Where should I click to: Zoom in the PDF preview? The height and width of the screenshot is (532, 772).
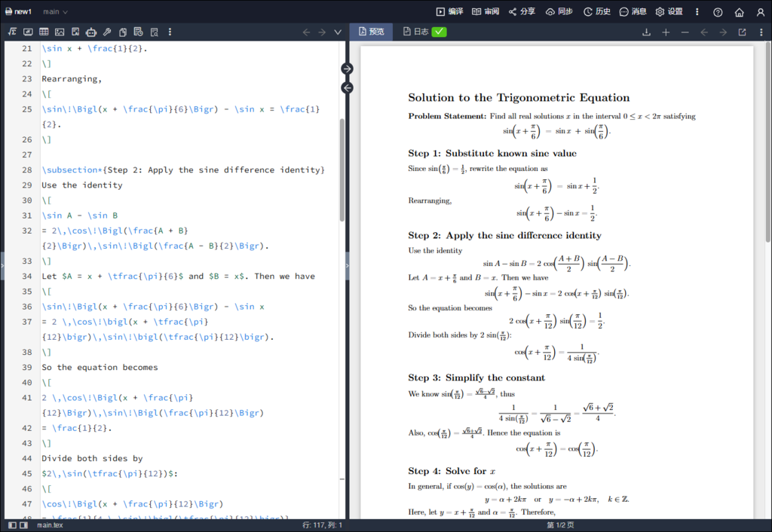coord(666,32)
